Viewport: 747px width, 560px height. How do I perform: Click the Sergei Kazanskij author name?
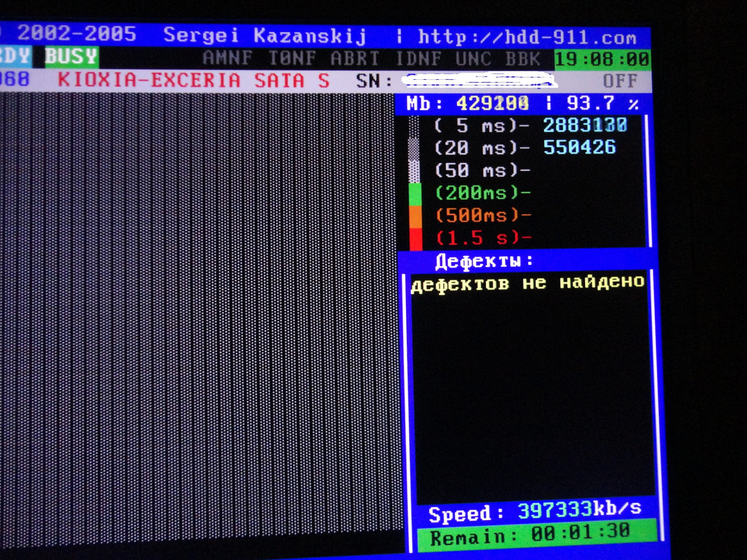(x=265, y=36)
